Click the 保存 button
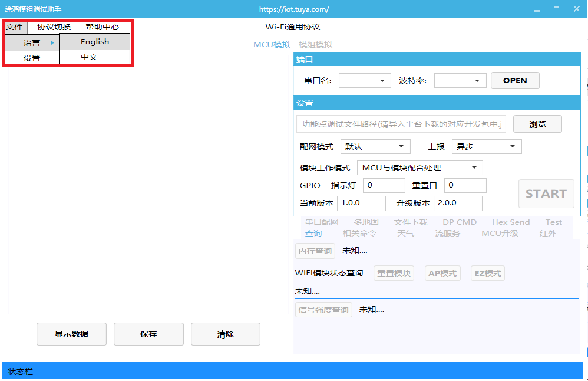 [148, 334]
